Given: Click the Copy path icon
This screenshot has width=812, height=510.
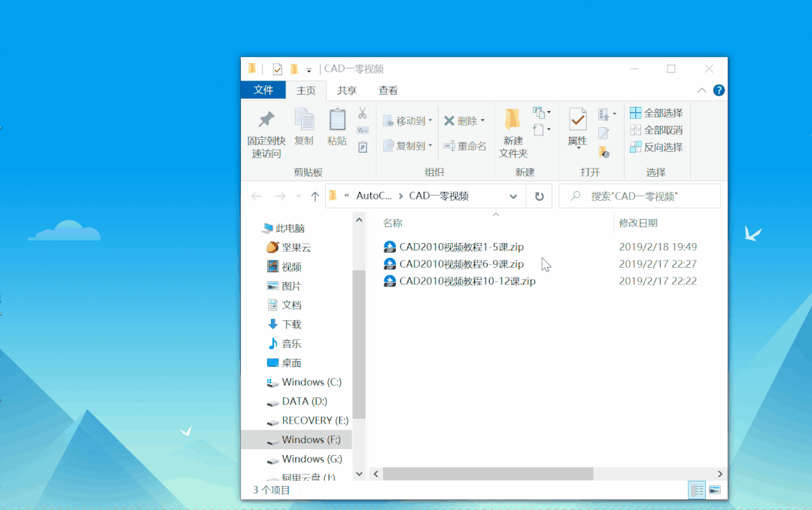Looking at the screenshot, I should 363,130.
